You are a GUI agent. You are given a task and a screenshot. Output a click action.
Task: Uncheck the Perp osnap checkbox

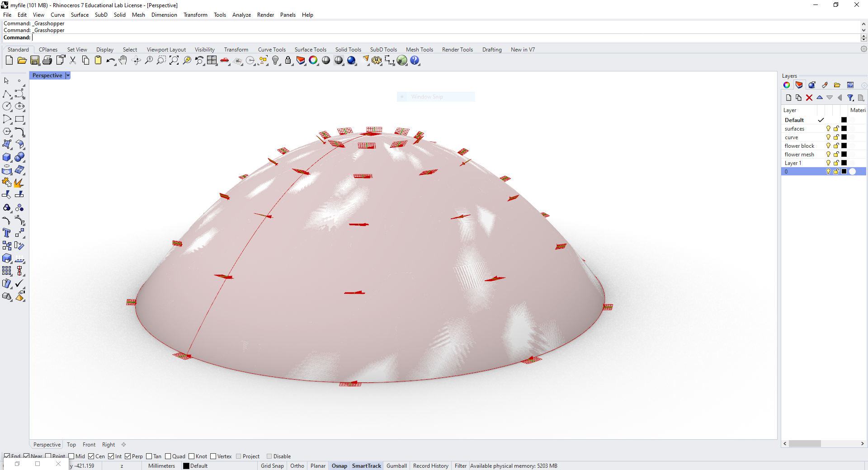coord(128,456)
